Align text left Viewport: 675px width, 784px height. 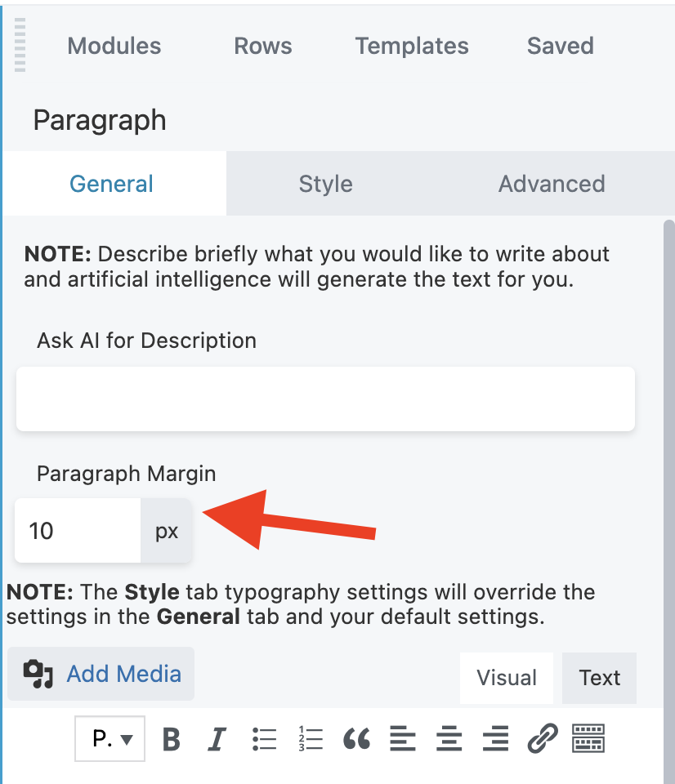pyautogui.click(x=402, y=739)
